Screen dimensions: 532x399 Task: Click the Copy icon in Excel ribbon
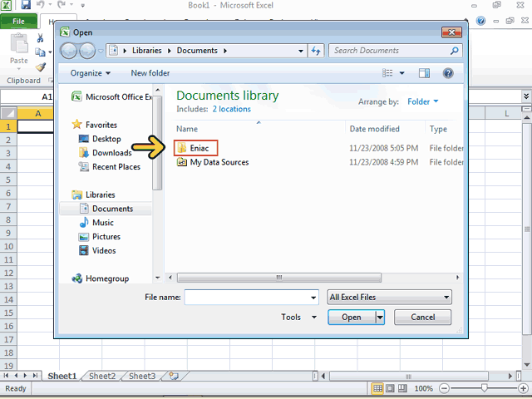pyautogui.click(x=41, y=52)
